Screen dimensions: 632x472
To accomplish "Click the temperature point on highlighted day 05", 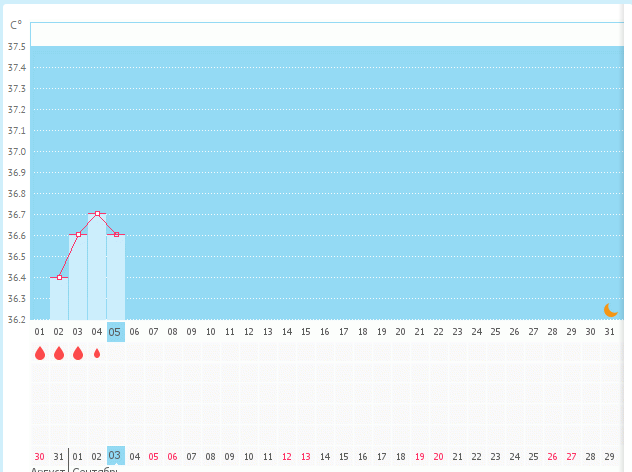I will [116, 235].
